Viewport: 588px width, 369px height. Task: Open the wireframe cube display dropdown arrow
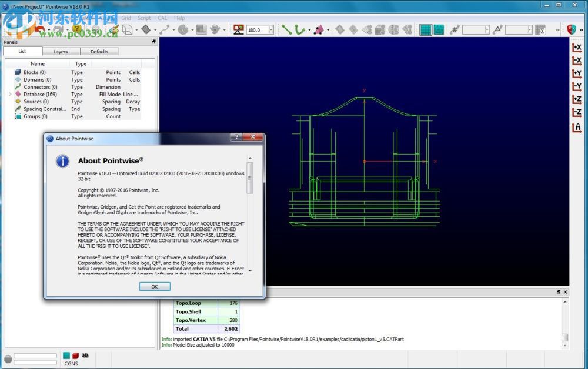tap(137, 29)
